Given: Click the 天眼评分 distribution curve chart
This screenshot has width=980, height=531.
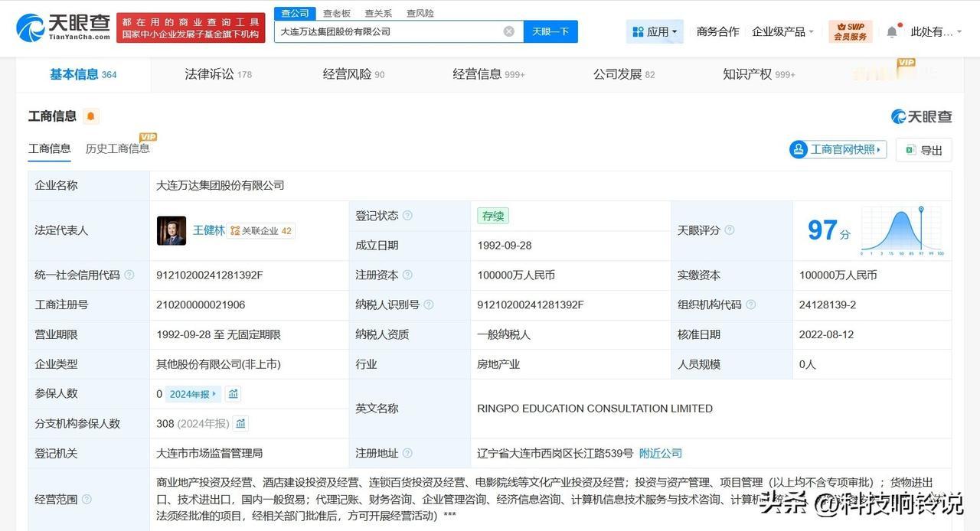Looking at the screenshot, I should (x=903, y=230).
